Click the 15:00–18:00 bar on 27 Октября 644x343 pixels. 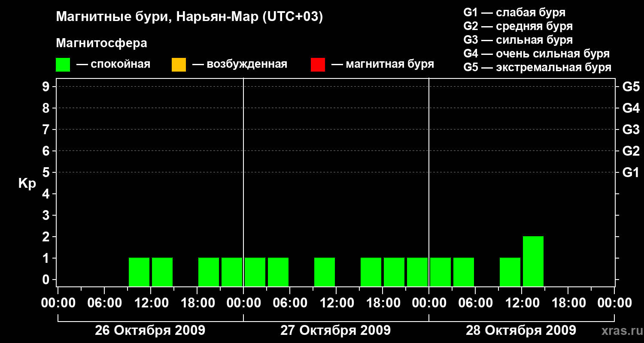(x=371, y=272)
